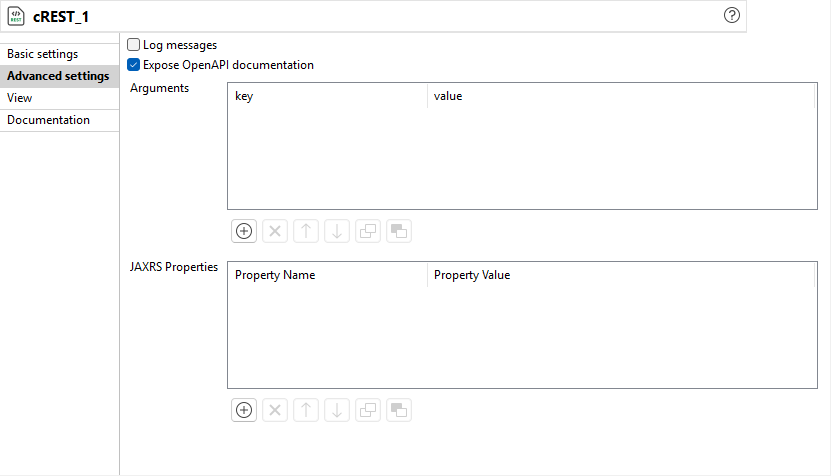Go to the Documentation tab
The width and height of the screenshot is (831, 476).
tap(59, 120)
